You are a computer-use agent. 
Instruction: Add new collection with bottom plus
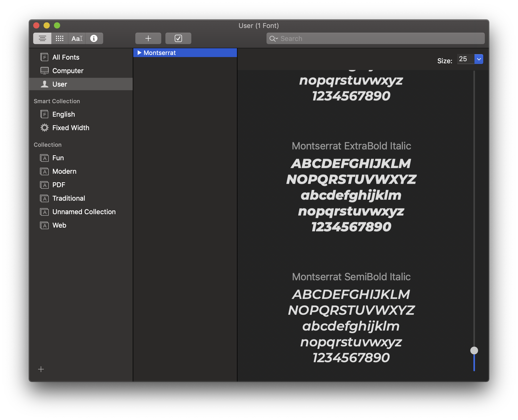[x=41, y=369]
